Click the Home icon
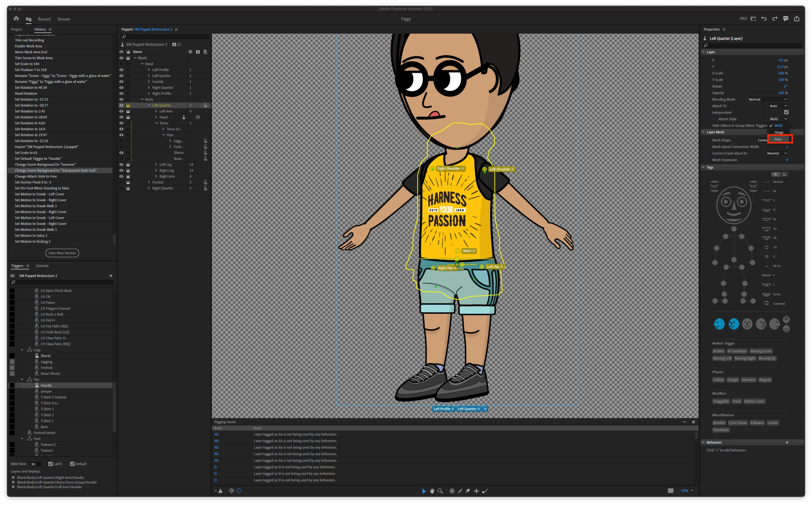Image resolution: width=812 pixels, height=505 pixels. click(x=16, y=19)
